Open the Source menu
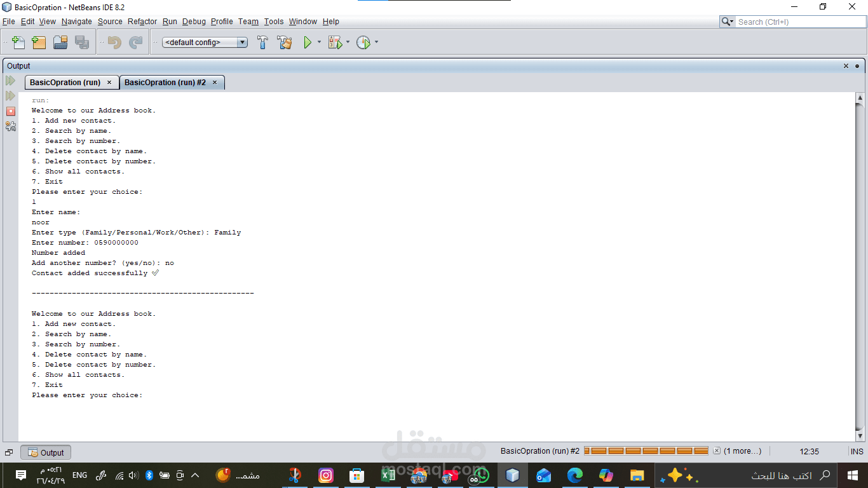 [x=110, y=22]
